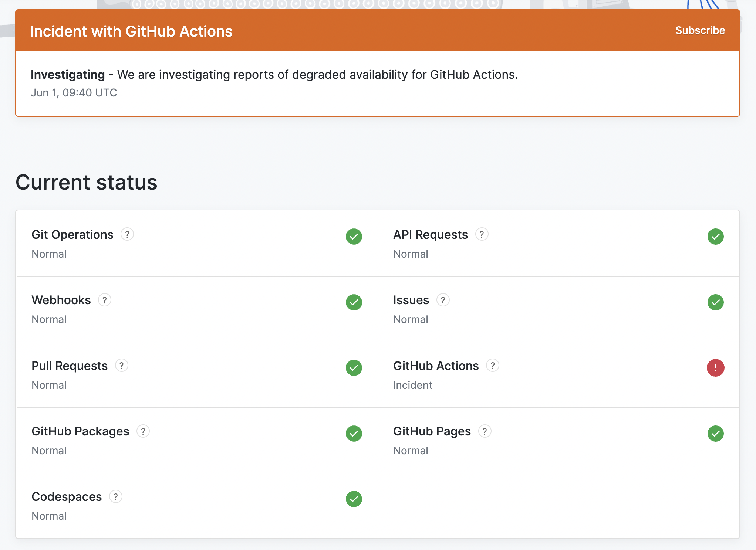Select the Webhooks component name
The width and height of the screenshot is (756, 550).
61,300
